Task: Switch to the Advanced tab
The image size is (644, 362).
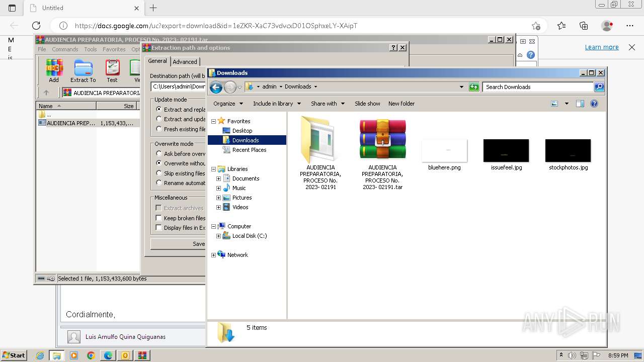Action: [185, 62]
